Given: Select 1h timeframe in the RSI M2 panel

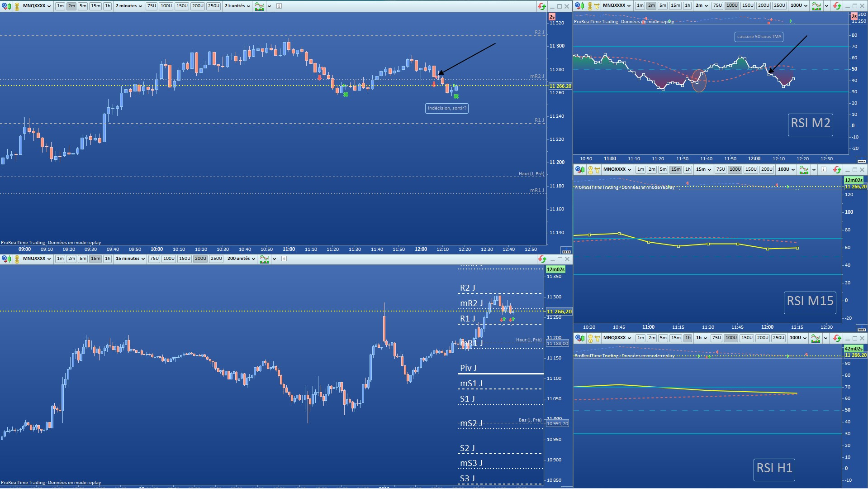Looking at the screenshot, I should point(688,5).
